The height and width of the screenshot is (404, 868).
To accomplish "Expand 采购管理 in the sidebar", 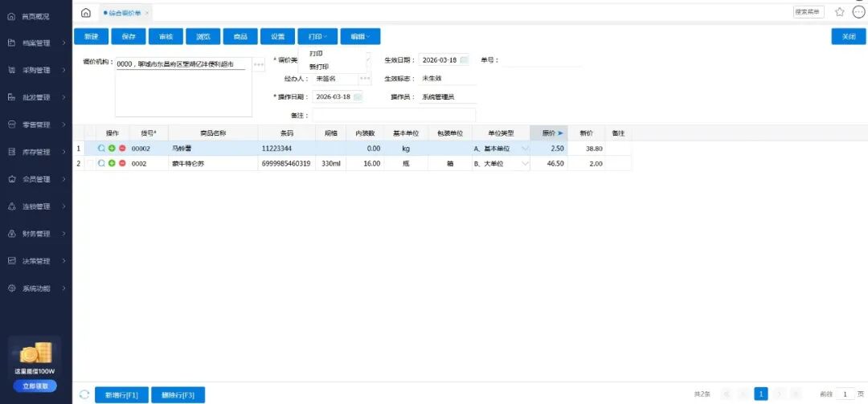I will tap(36, 70).
